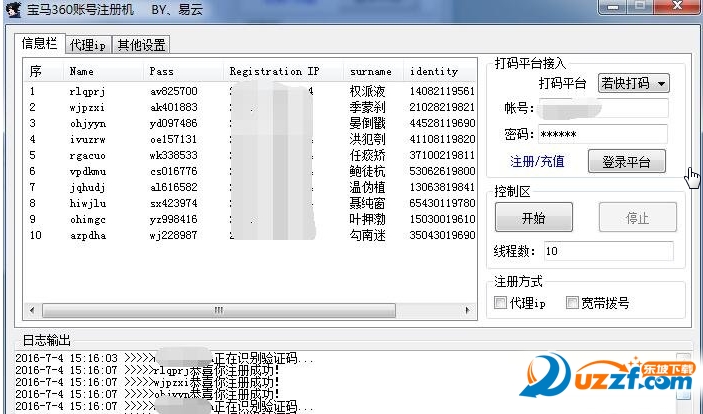The width and height of the screenshot is (703, 414).
Task: Enable the 宽带拨号 checkbox
Action: coord(572,303)
